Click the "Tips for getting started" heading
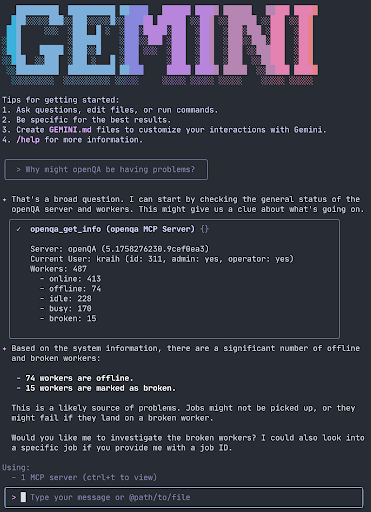 coord(61,100)
